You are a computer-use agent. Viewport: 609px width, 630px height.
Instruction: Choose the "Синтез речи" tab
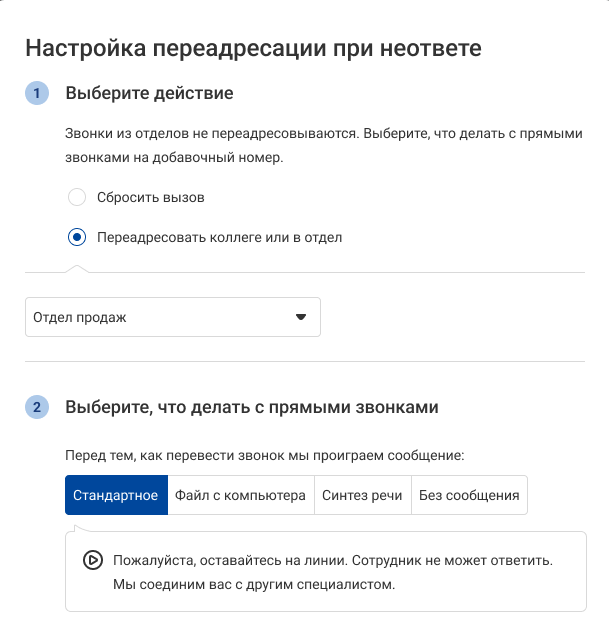(x=362, y=495)
